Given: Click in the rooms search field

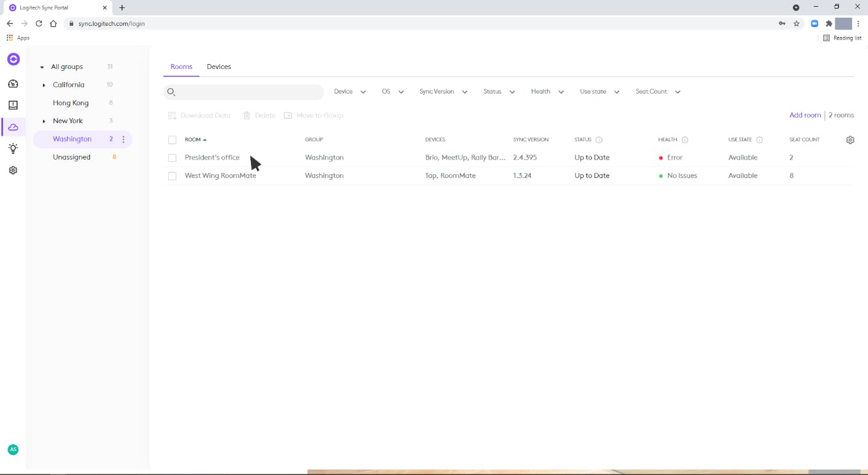Looking at the screenshot, I should (x=244, y=92).
